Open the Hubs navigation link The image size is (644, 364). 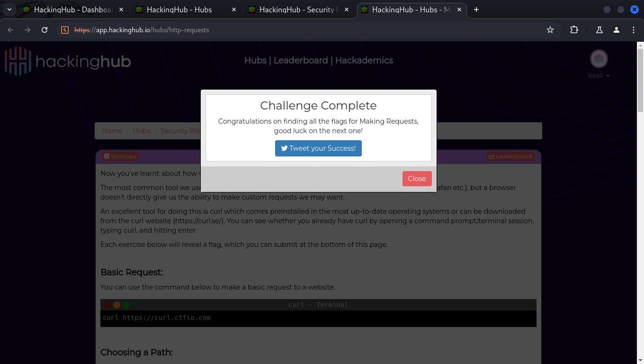(x=255, y=60)
